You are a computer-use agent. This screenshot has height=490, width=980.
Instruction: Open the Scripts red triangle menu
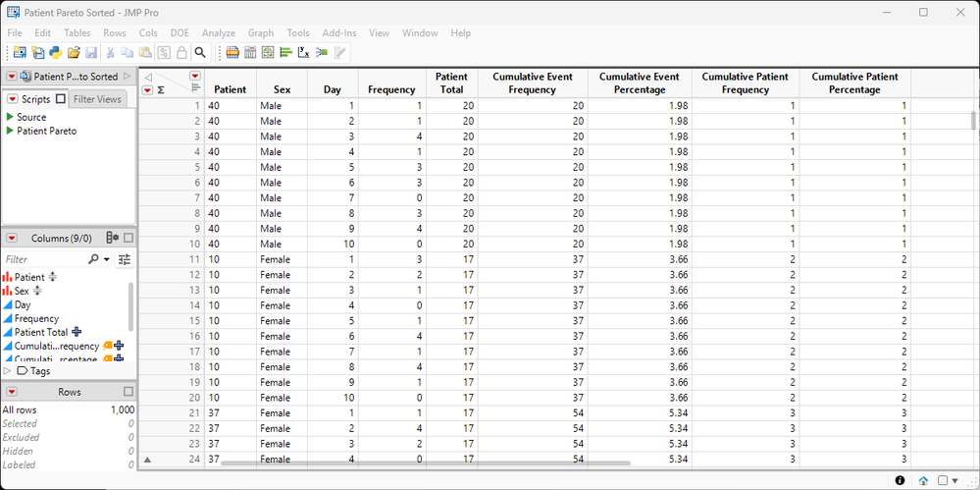13,99
